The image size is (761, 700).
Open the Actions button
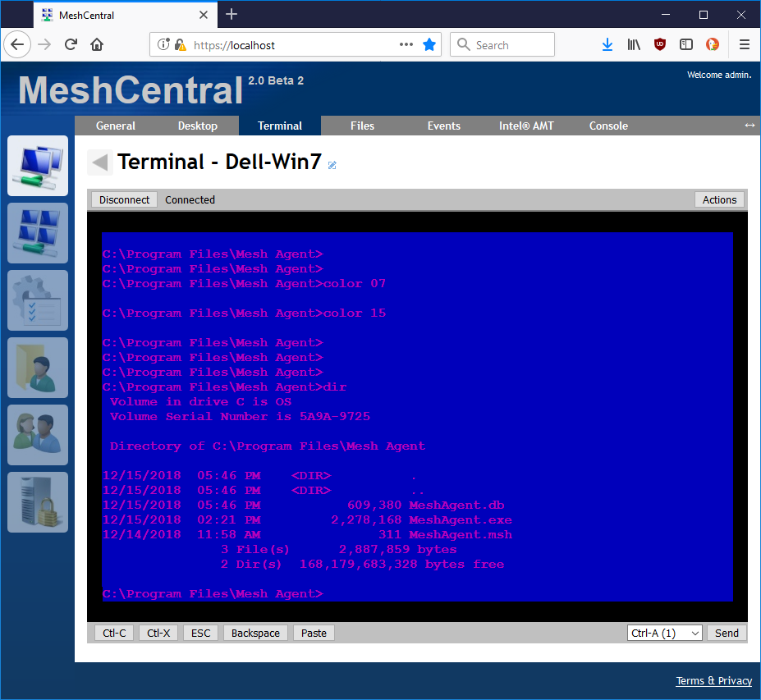pos(719,200)
